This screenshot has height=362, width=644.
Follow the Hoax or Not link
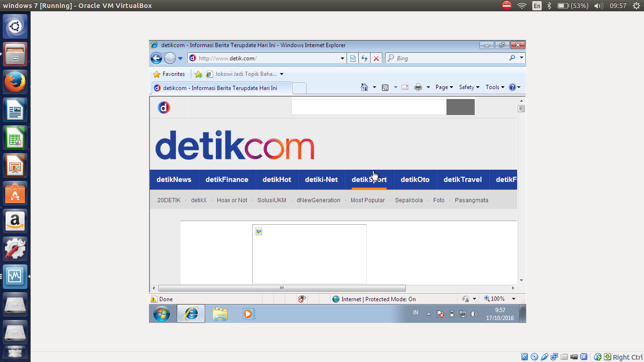[232, 200]
